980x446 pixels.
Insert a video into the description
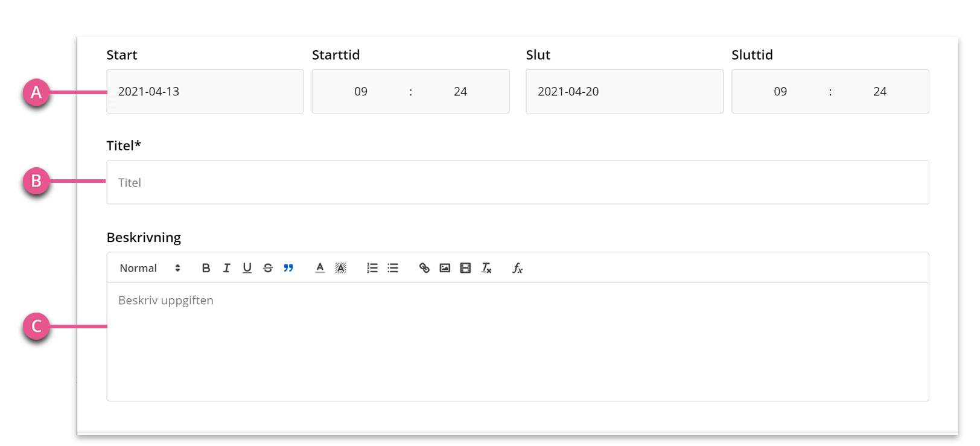(x=465, y=268)
